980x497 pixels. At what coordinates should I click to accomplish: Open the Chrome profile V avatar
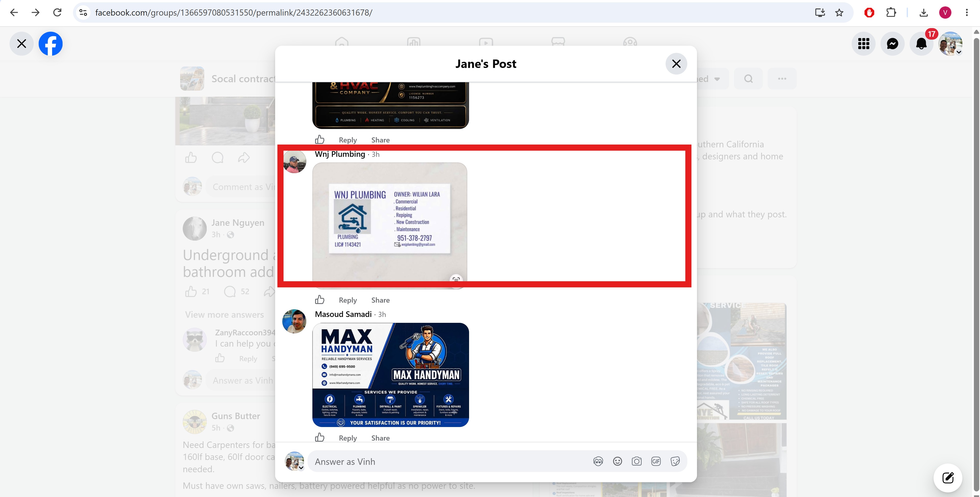click(x=945, y=13)
